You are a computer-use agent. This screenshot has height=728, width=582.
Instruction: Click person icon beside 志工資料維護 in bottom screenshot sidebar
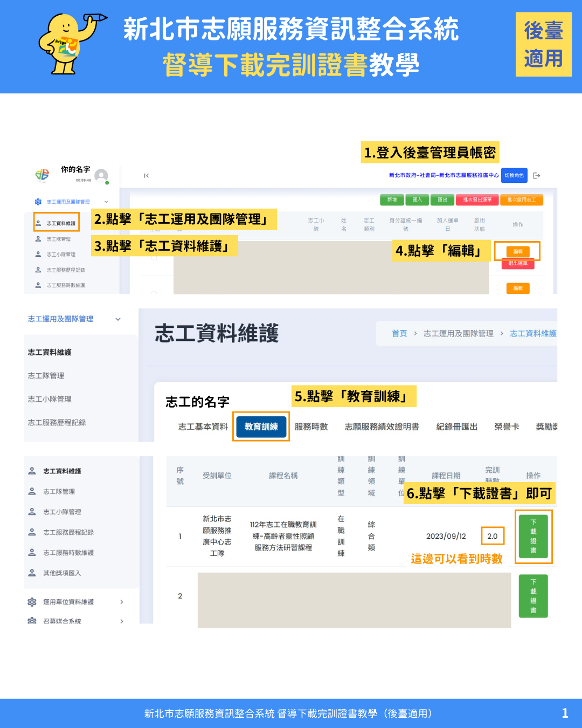click(32, 471)
